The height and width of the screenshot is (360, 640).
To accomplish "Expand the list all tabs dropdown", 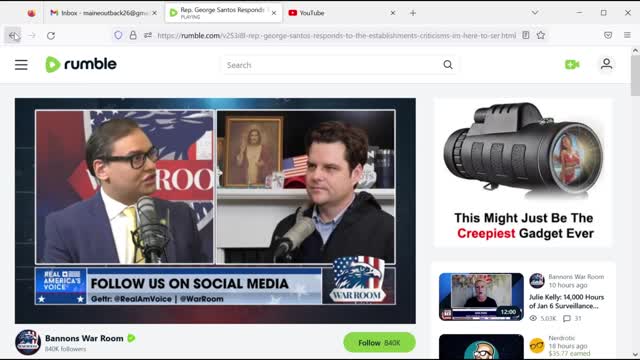I will click(535, 13).
